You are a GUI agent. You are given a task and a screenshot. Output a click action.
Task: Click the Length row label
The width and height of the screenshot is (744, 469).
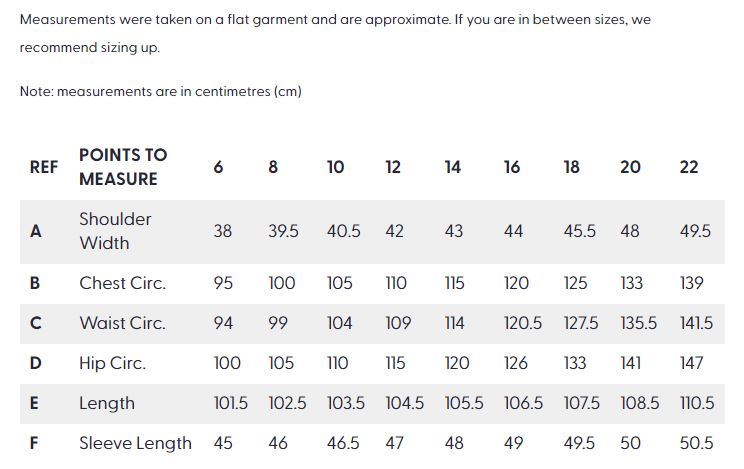pos(107,403)
